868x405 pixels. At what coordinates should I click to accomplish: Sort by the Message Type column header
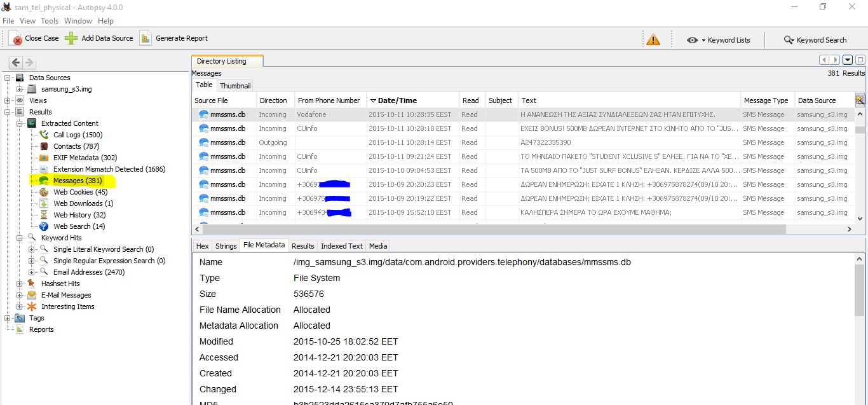tap(768, 100)
